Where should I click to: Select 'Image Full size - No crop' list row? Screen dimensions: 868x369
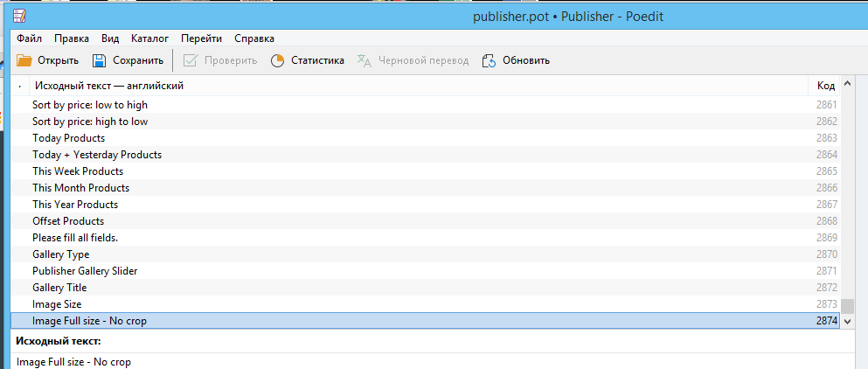(x=425, y=321)
